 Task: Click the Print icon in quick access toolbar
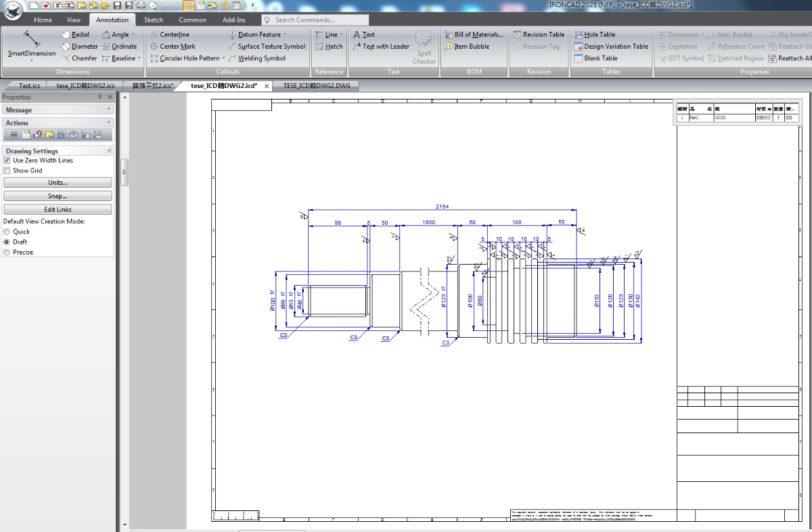pyautogui.click(x=141, y=5)
